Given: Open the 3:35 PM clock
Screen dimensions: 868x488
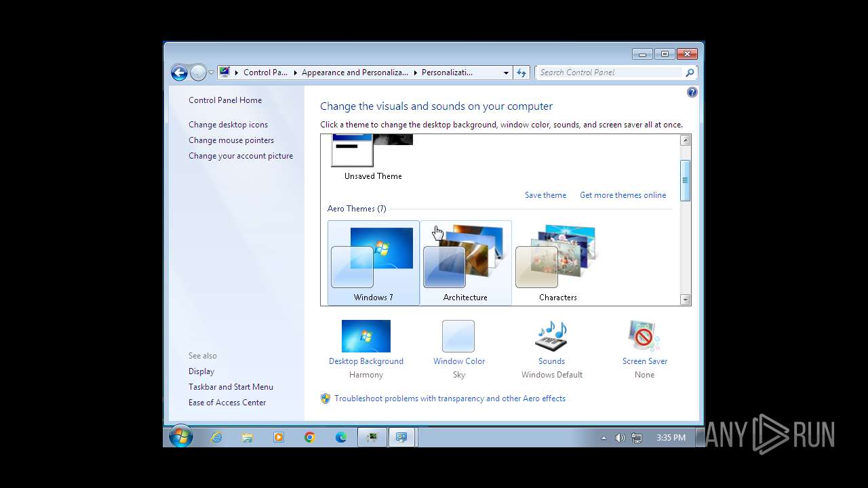Looking at the screenshot, I should [671, 438].
